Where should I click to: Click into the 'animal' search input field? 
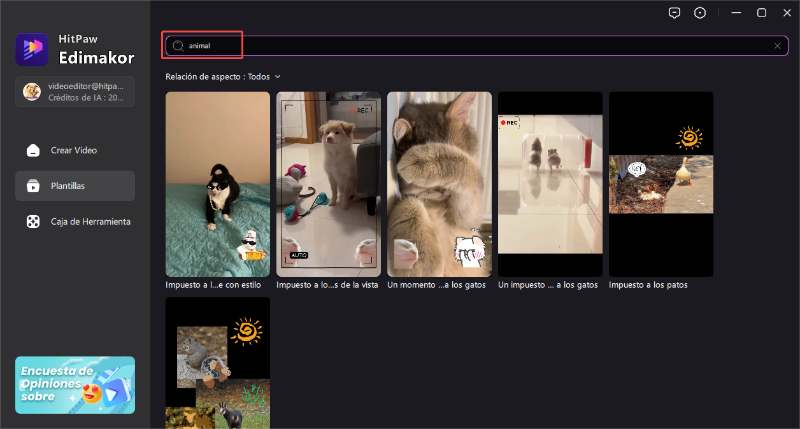coord(470,46)
